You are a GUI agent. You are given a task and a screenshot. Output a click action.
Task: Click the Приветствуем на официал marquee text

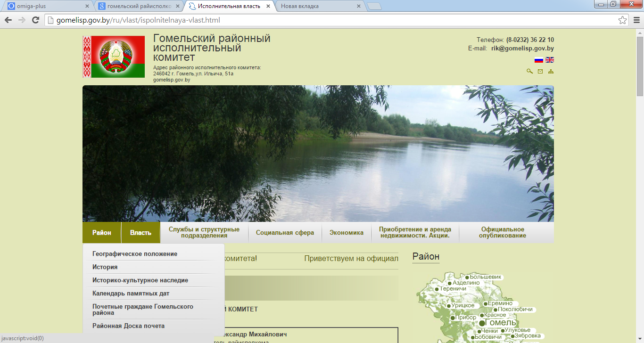pyautogui.click(x=351, y=259)
